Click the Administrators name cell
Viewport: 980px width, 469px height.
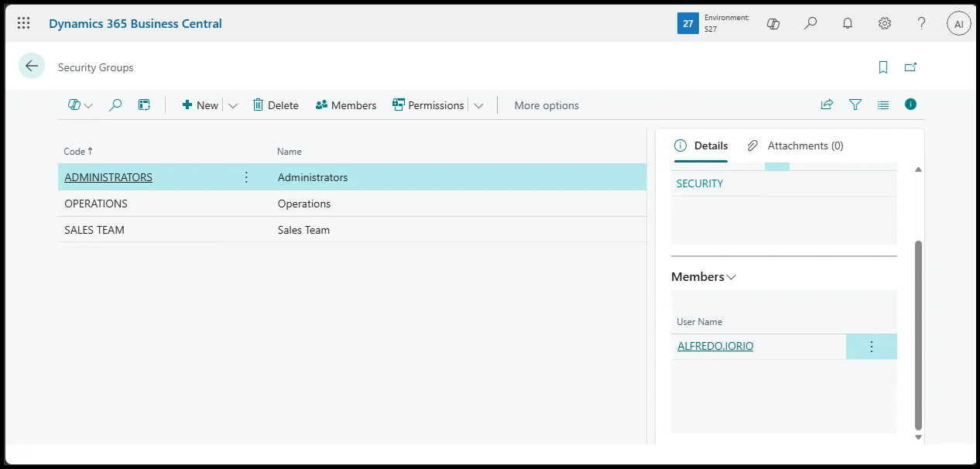(x=313, y=177)
